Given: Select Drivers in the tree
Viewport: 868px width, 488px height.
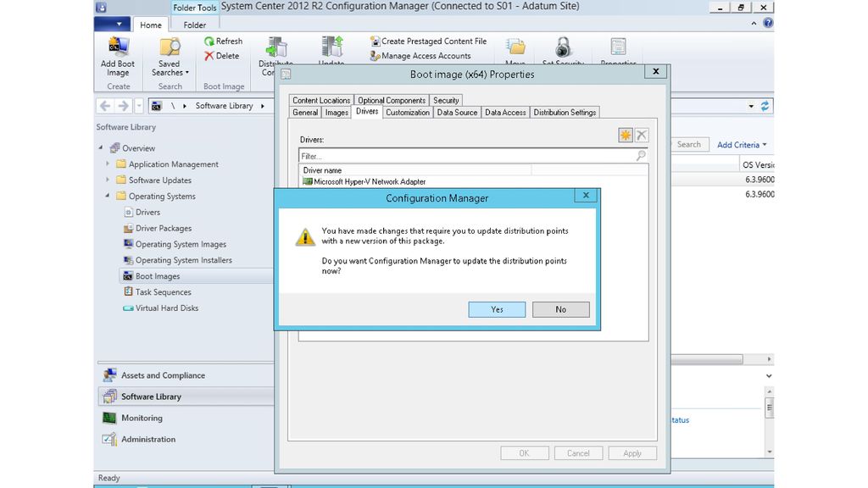Looking at the screenshot, I should 142,212.
